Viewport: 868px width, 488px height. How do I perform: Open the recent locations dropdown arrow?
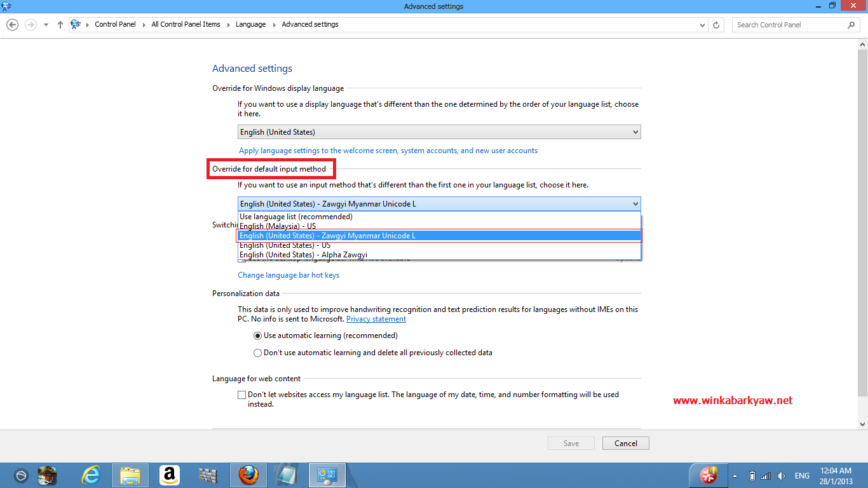coord(46,25)
